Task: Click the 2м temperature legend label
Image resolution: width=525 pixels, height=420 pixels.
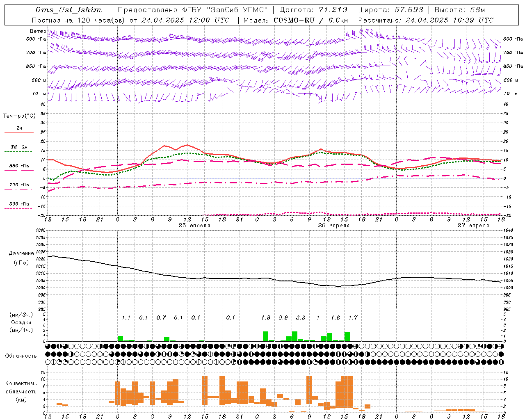Action: (19, 128)
